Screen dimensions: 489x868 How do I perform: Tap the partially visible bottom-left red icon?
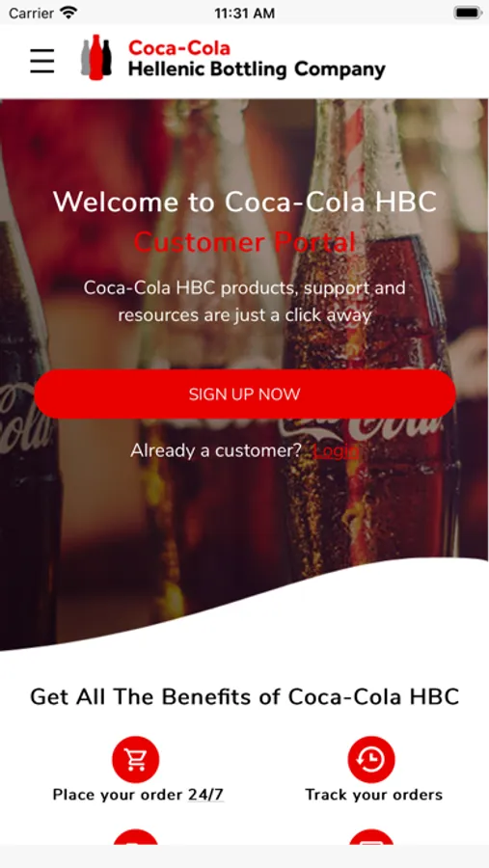[x=136, y=836]
